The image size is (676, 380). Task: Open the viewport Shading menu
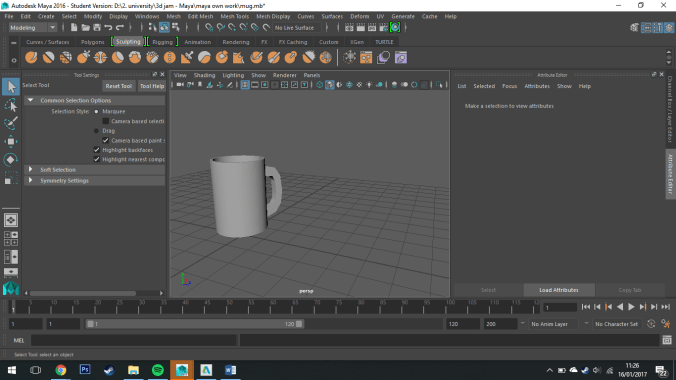(x=204, y=75)
